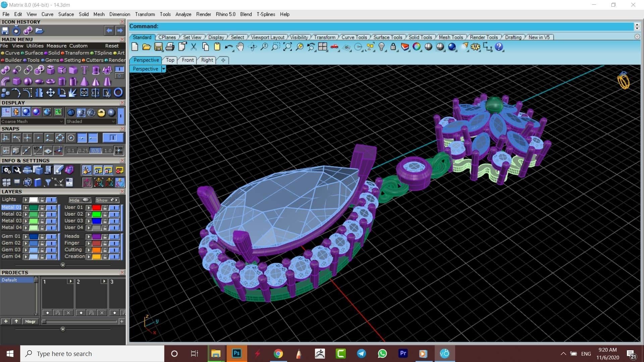This screenshot has height=362, width=644.
Task: Click the Mngr button in Projects
Action: tap(30, 321)
